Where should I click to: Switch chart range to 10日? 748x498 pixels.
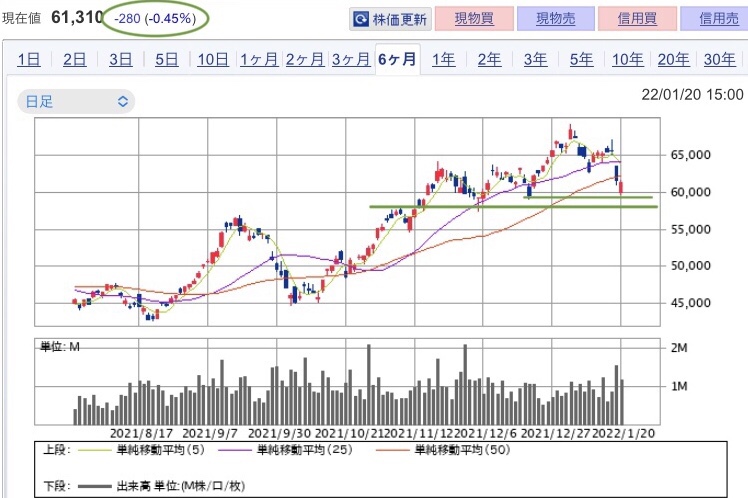(213, 60)
